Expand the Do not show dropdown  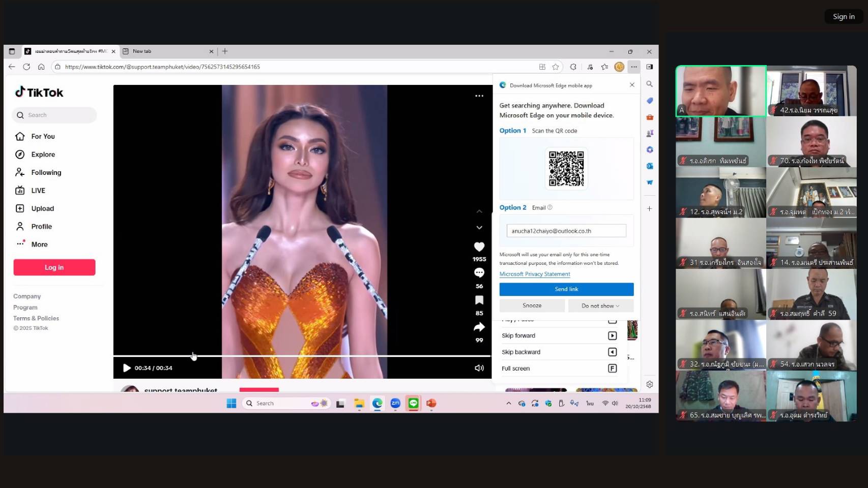point(600,306)
